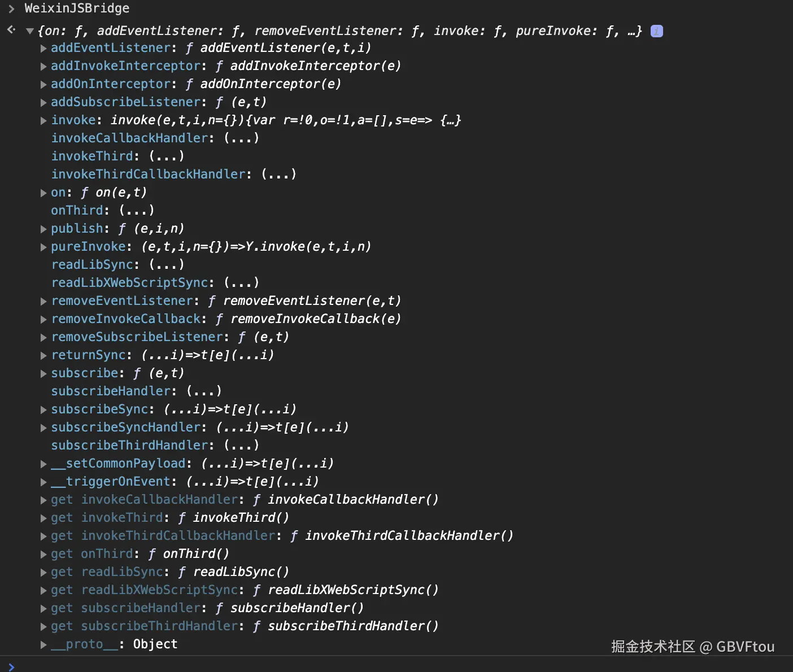Expand the publish function entry
793x672 pixels.
point(43,229)
